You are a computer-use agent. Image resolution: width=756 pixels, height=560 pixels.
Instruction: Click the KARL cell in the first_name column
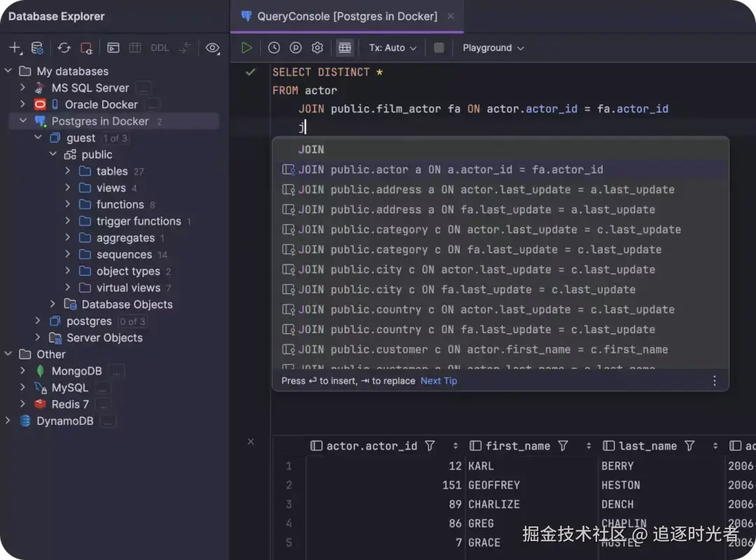click(481, 465)
